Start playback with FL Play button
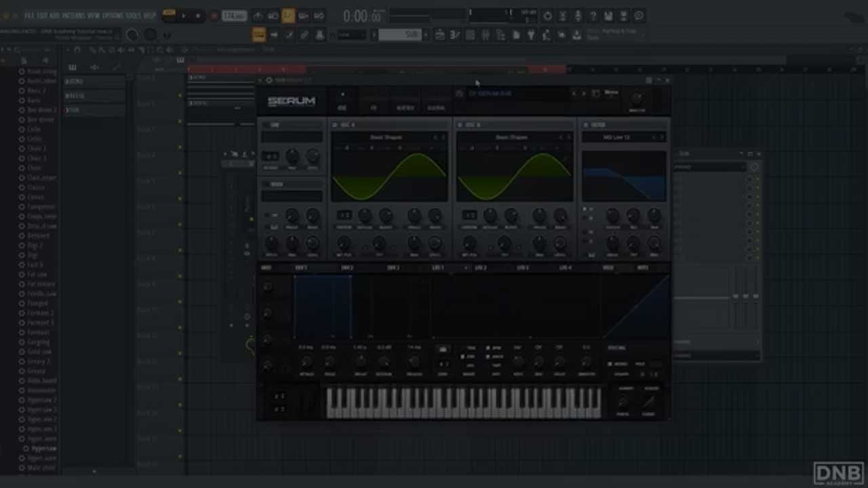 click(183, 16)
